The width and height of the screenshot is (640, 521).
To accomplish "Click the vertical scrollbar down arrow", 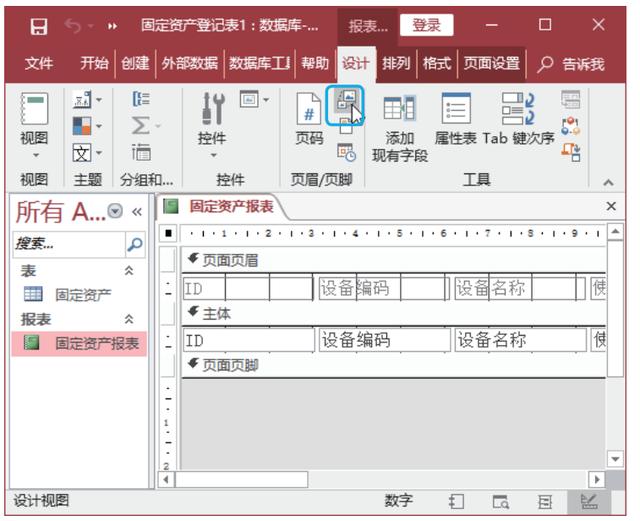I will [x=615, y=459].
